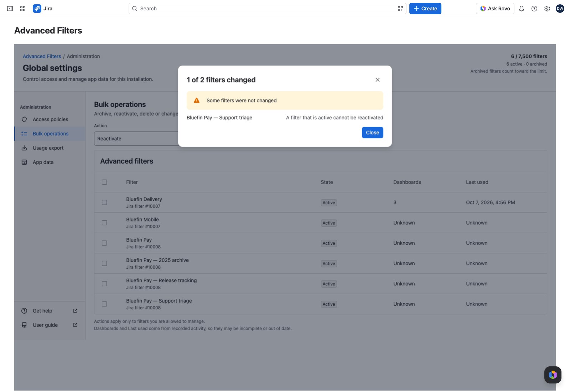
Task: Click the Bulk operations list icon
Action: point(24,134)
